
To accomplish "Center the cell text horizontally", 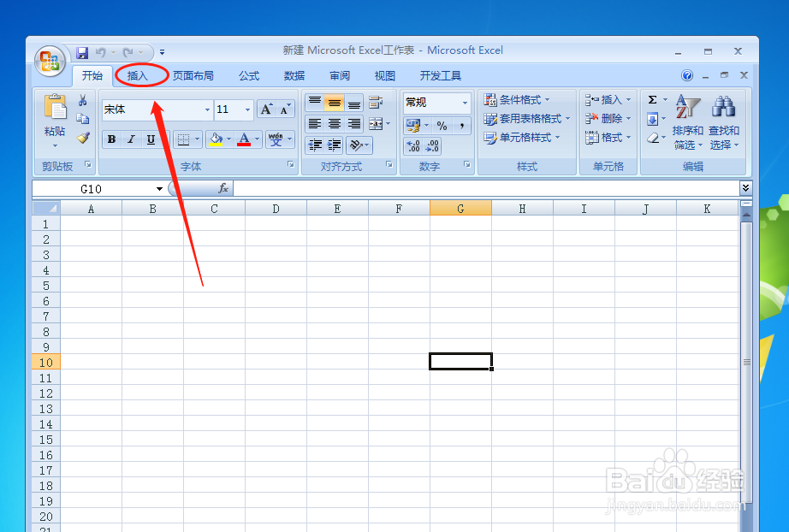I will 334,124.
